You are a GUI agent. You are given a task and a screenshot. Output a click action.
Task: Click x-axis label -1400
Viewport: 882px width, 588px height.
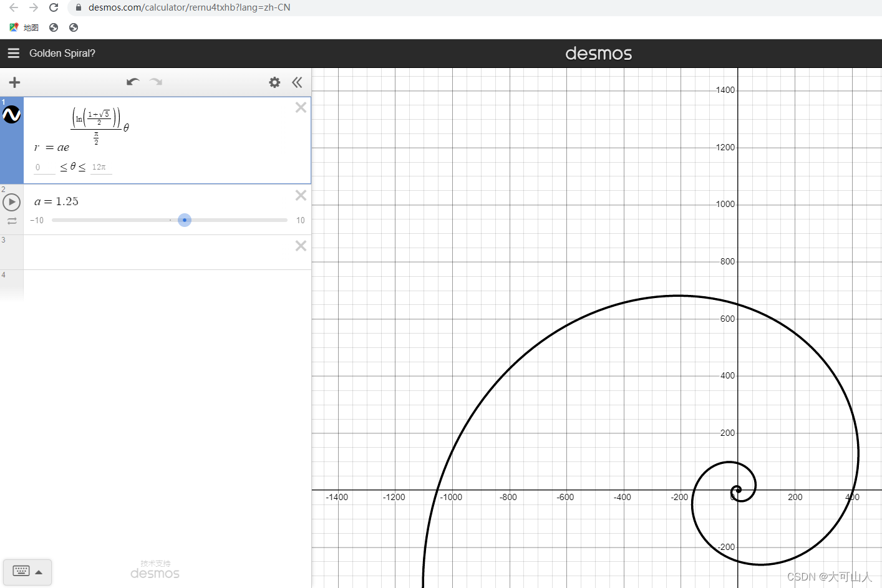click(337, 497)
